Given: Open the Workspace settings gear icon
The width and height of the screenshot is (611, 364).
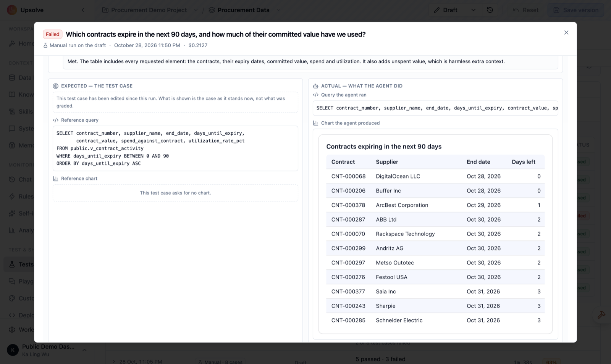Looking at the screenshot, I should tap(12, 329).
